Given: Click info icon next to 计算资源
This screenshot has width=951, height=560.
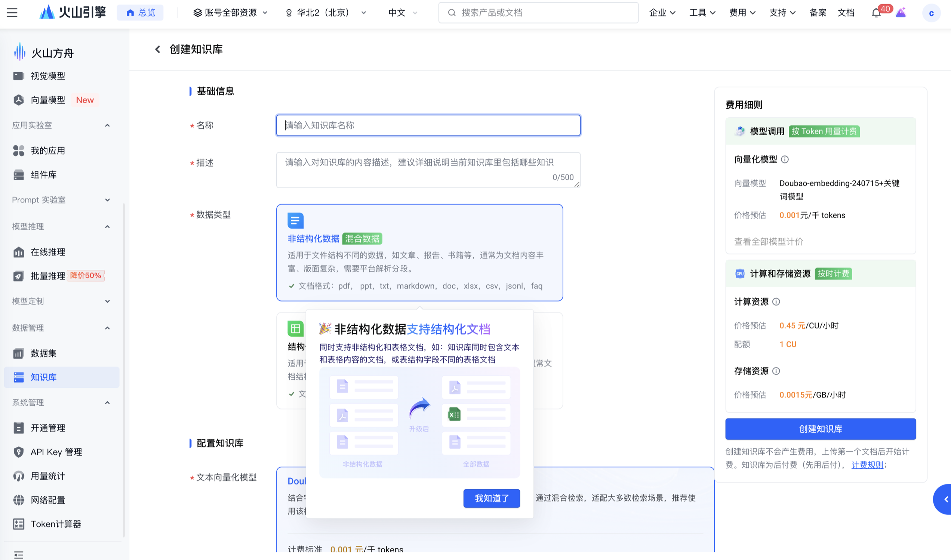Looking at the screenshot, I should (x=776, y=302).
